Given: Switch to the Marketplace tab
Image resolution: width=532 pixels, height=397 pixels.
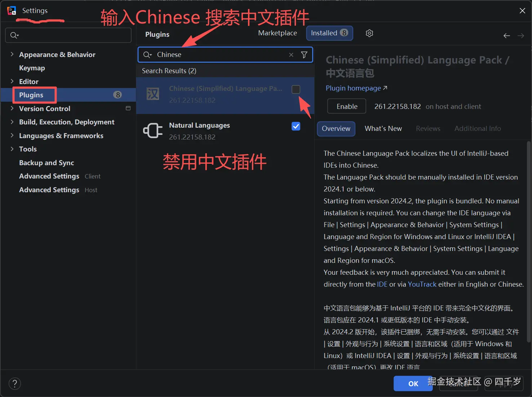Looking at the screenshot, I should pyautogui.click(x=277, y=33).
